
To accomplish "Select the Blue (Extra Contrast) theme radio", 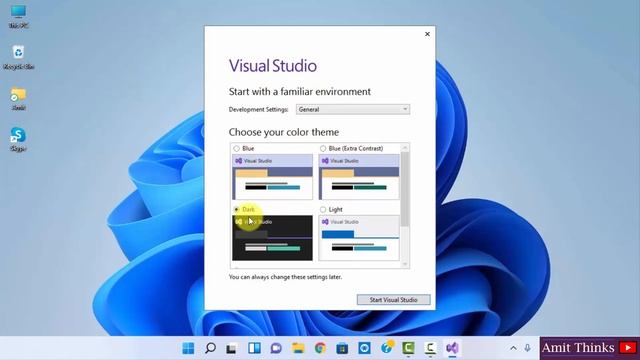I will (323, 149).
